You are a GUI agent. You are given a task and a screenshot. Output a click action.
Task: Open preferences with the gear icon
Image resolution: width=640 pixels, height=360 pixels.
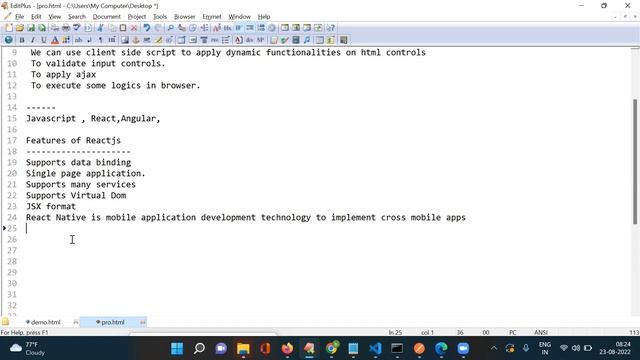[x=272, y=28]
